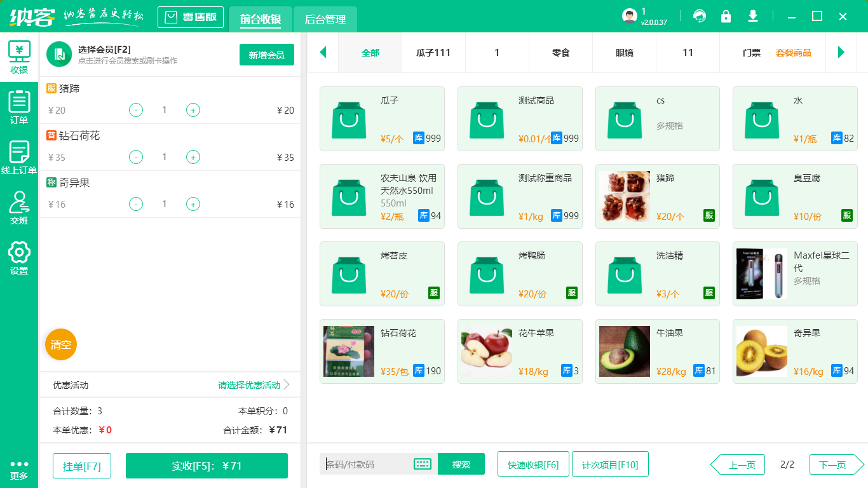Open customer service via the headset icon
The width and height of the screenshot is (868, 488).
700,16
